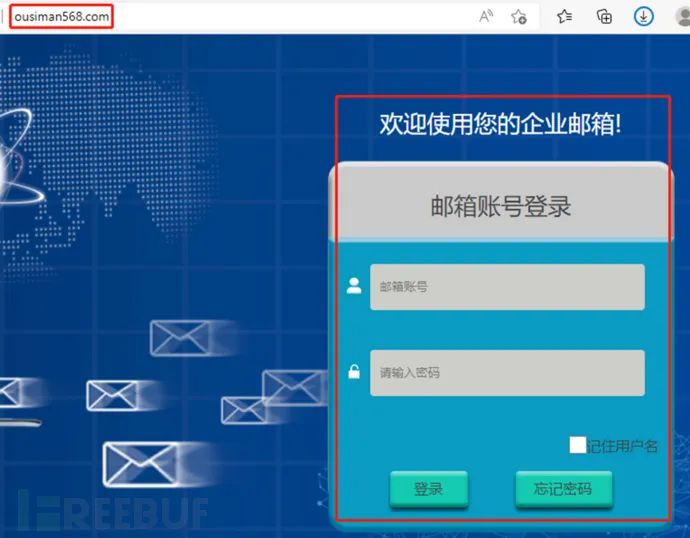Open the browser profile avatar
This screenshot has height=538, width=690.
tap(683, 17)
